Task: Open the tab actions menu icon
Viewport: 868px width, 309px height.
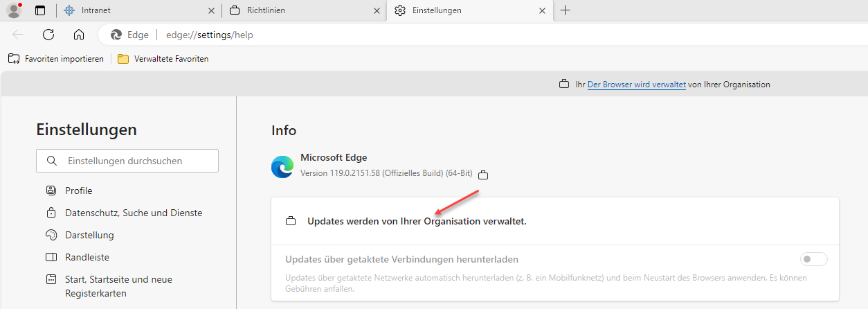Action: (x=40, y=10)
